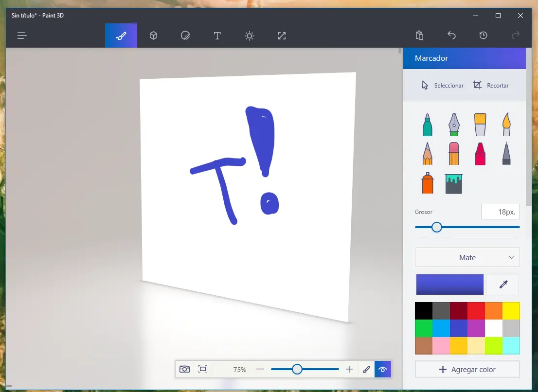Pick the red Crayon tool
Image resolution: width=538 pixels, height=392 pixels.
(x=480, y=154)
